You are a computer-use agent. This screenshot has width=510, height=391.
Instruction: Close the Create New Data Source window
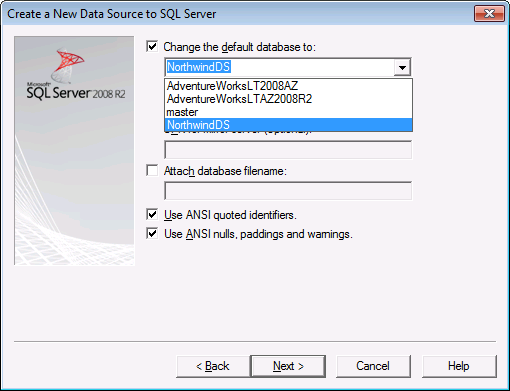click(489, 14)
